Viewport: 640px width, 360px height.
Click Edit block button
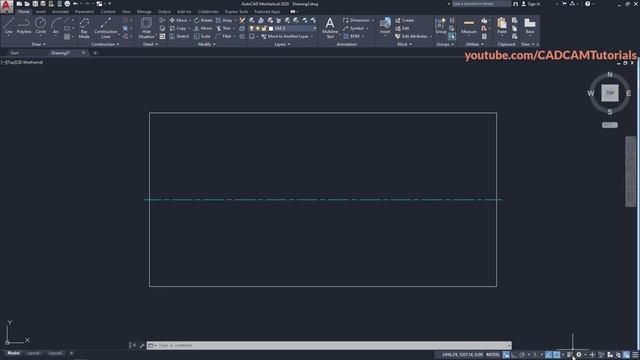pyautogui.click(x=402, y=28)
